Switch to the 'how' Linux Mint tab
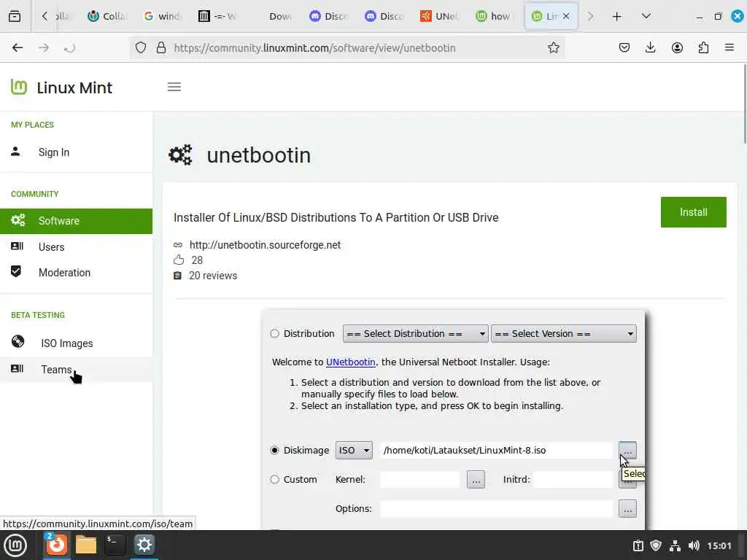Image resolution: width=747 pixels, height=560 pixels. (495, 17)
